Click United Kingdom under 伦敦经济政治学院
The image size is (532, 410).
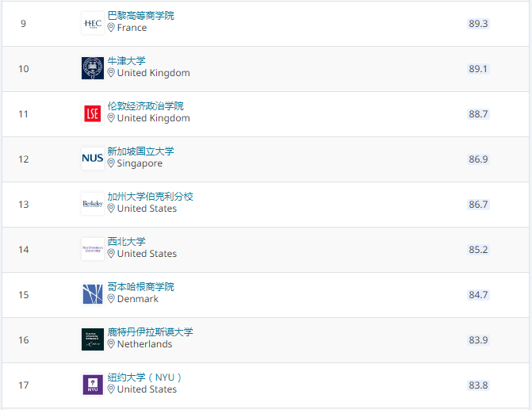tap(153, 118)
